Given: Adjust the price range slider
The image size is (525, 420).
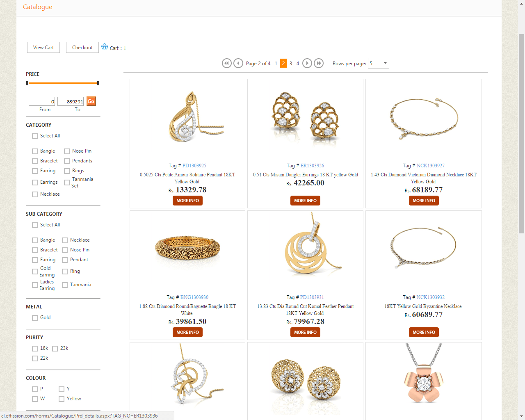Looking at the screenshot, I should coord(62,83).
